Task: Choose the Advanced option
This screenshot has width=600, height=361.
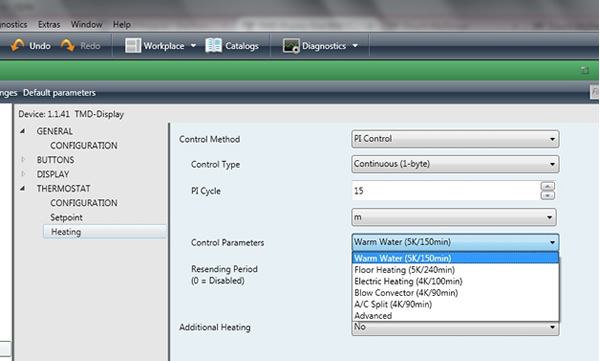Action: pyautogui.click(x=455, y=315)
